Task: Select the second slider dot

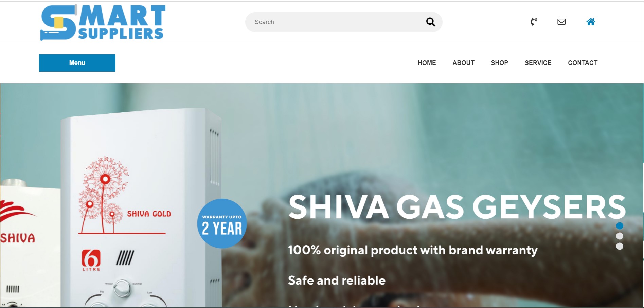Action: 620,236
